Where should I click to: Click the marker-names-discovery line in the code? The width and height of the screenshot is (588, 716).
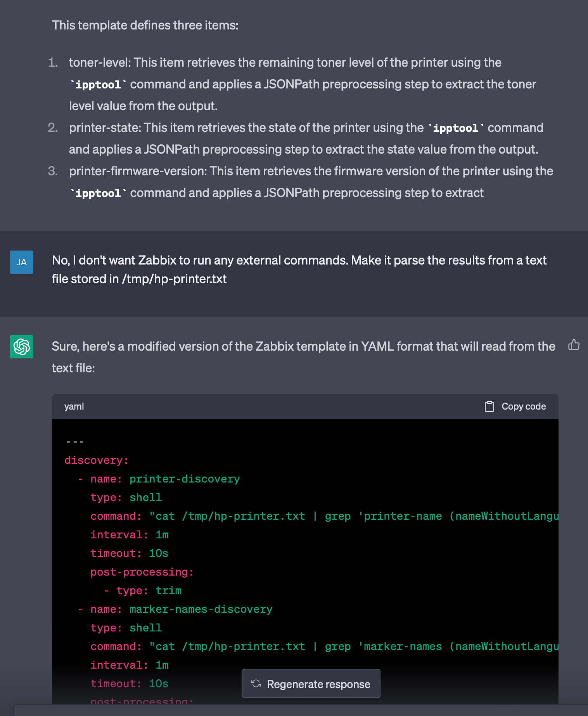[181, 609]
